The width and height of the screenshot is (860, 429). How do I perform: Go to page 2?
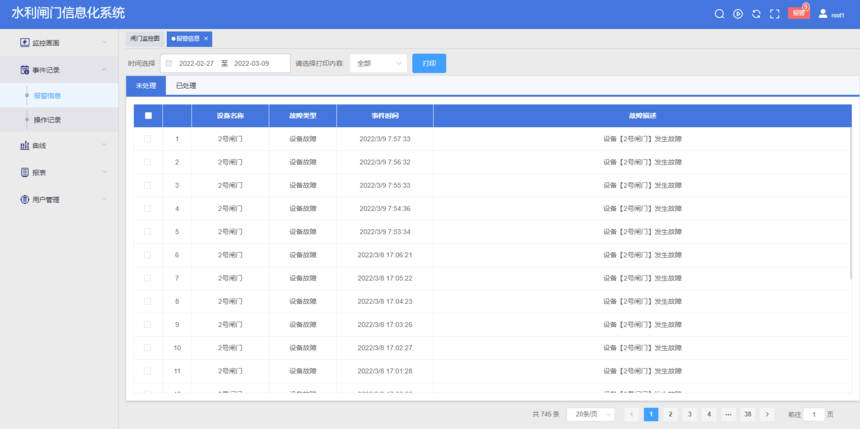pos(670,414)
